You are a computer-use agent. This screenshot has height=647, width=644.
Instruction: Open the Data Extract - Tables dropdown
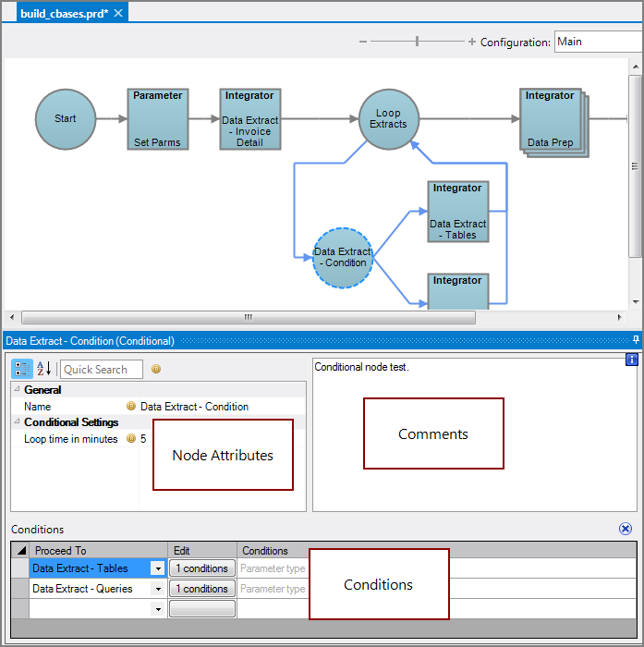point(158,569)
